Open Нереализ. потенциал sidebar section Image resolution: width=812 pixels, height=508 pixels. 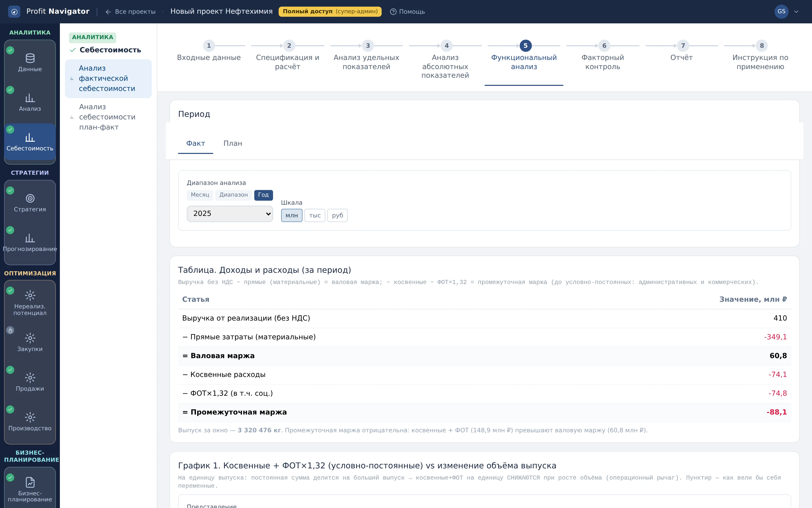pyautogui.click(x=30, y=302)
